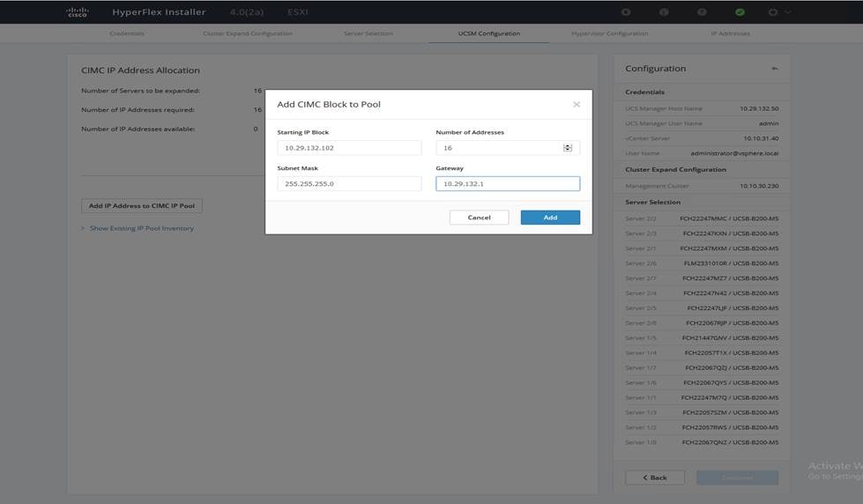
Task: Click server row FLM2331010R
Action: click(x=702, y=263)
